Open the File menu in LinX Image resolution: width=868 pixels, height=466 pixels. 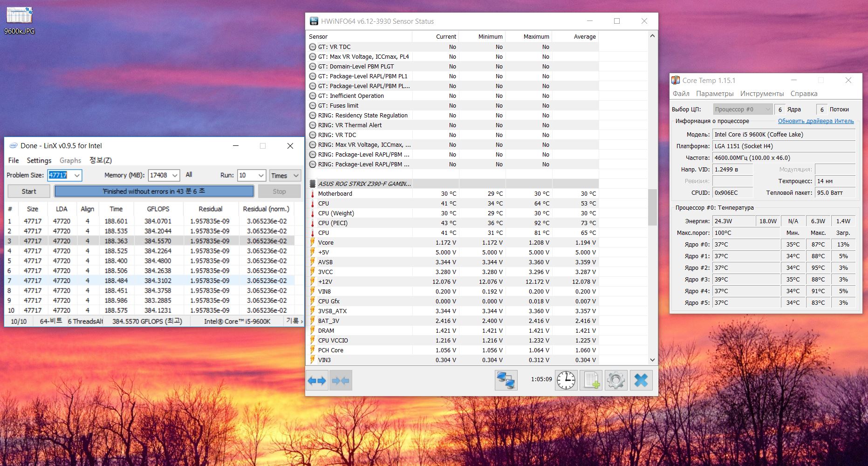[x=14, y=160]
